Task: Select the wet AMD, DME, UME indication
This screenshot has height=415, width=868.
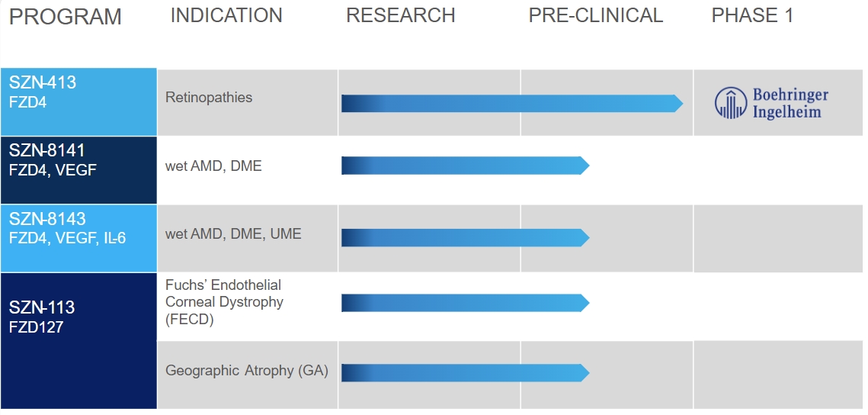Action: 233,234
